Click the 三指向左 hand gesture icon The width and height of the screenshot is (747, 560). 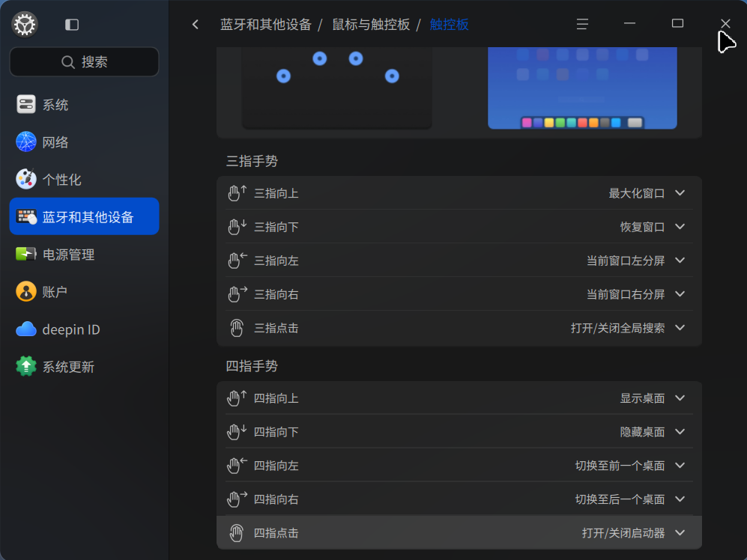point(237,261)
